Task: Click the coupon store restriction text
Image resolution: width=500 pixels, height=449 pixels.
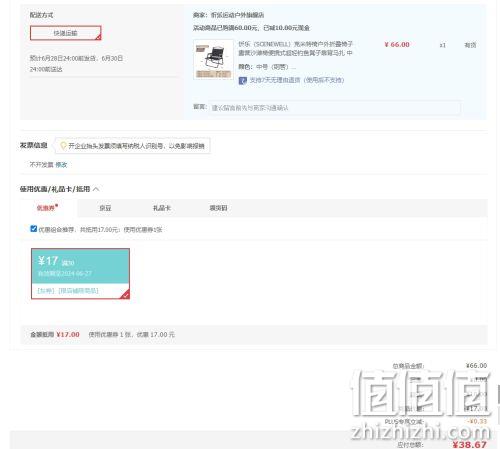Action: (x=78, y=291)
